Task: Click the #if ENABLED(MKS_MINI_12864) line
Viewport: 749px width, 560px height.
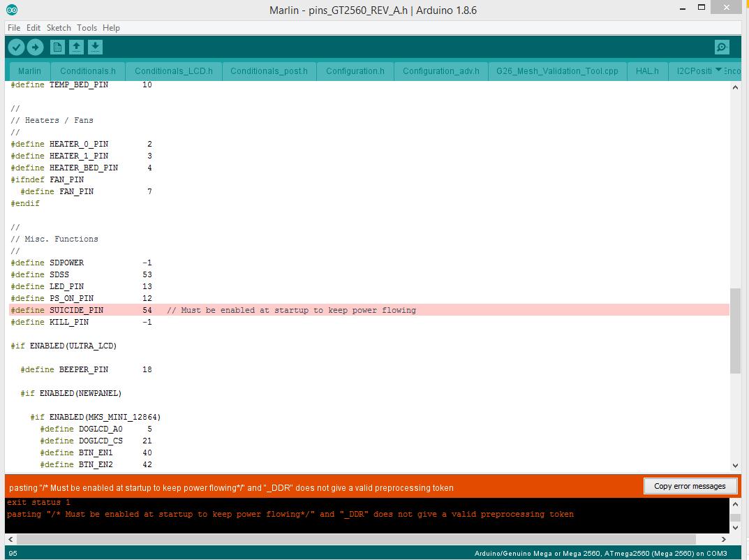Action: pos(96,417)
